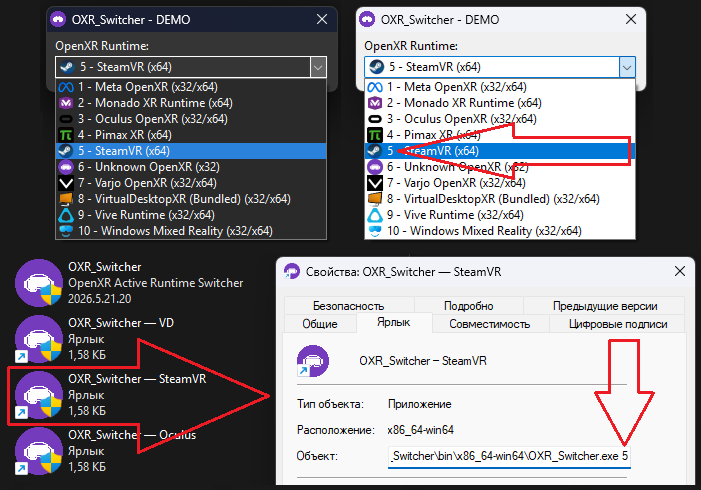Click shortcut icon inside Properties dialog

point(313,360)
